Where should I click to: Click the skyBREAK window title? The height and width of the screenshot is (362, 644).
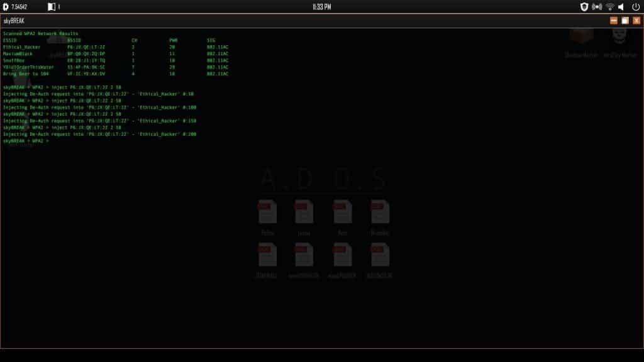14,21
